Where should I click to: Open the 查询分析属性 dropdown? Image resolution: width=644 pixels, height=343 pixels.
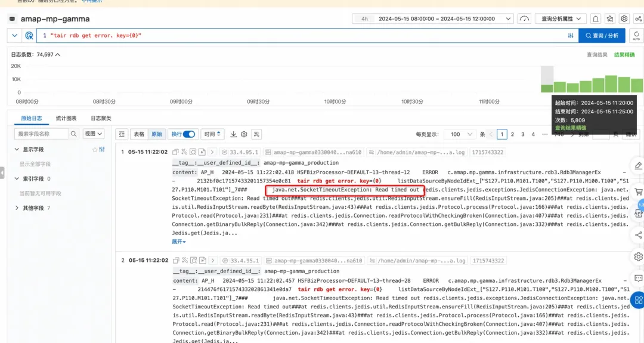point(561,19)
